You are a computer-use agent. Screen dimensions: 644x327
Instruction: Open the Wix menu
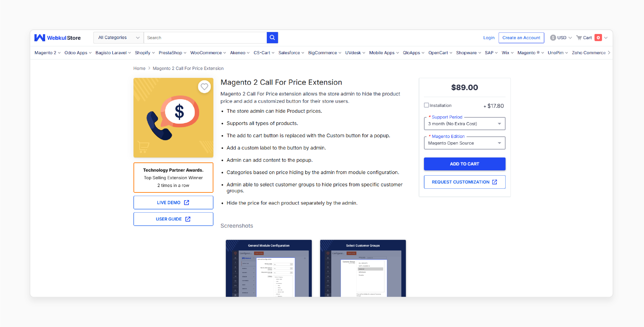click(x=507, y=53)
